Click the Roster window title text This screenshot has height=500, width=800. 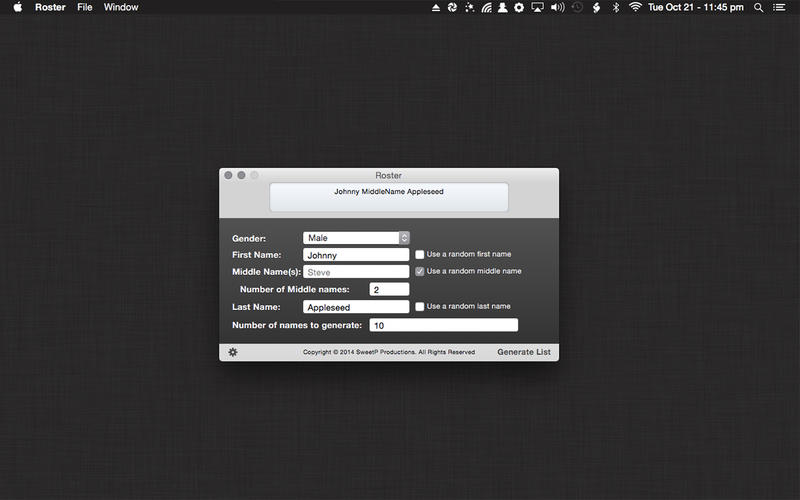388,175
